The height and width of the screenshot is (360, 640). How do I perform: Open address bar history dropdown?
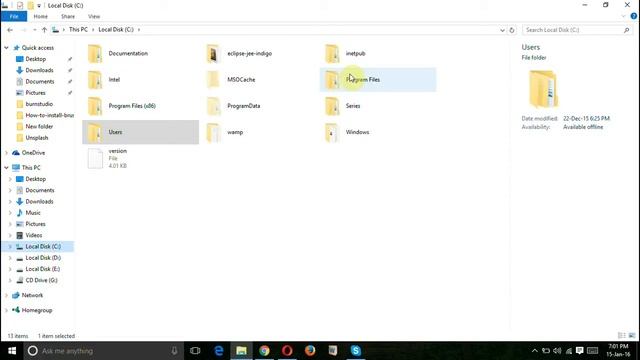coord(502,30)
